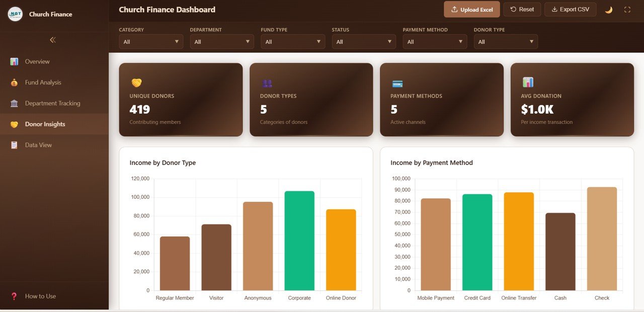Export data using the Export CSV button
Image resolution: width=644 pixels, height=312 pixels.
[x=570, y=9]
